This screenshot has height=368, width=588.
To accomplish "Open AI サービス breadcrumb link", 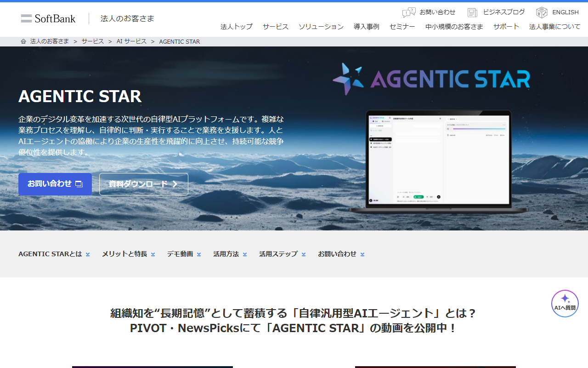I will pyautogui.click(x=131, y=41).
